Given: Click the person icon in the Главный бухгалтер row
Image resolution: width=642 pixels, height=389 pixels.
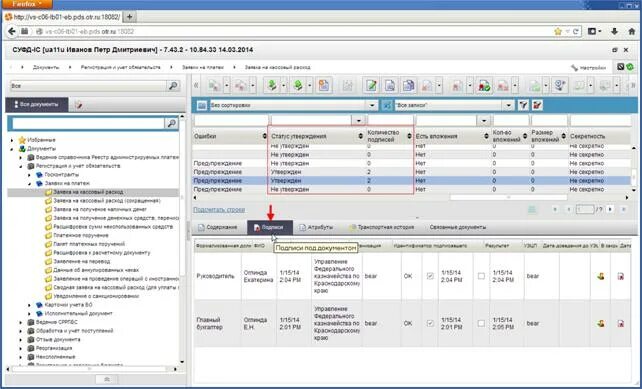Looking at the screenshot, I should pyautogui.click(x=601, y=323).
